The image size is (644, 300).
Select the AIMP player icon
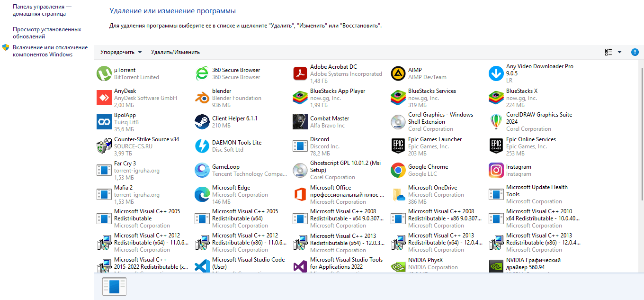click(x=398, y=73)
